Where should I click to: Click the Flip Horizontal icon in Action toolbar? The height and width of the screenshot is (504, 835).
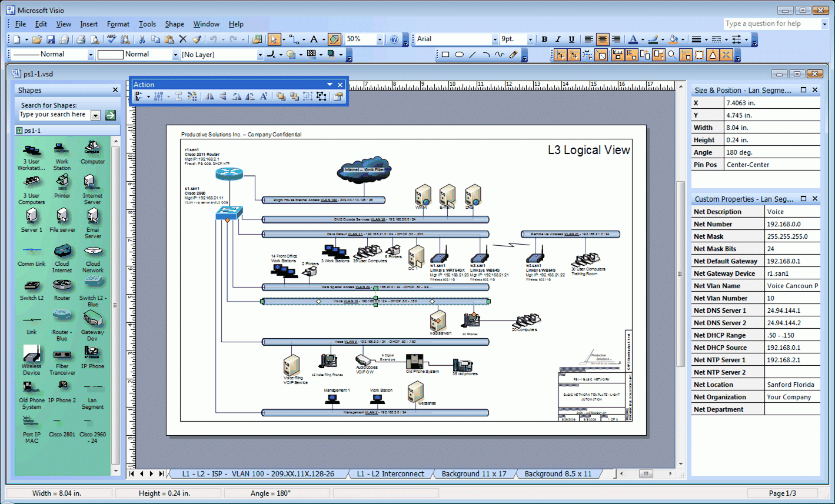tap(209, 96)
